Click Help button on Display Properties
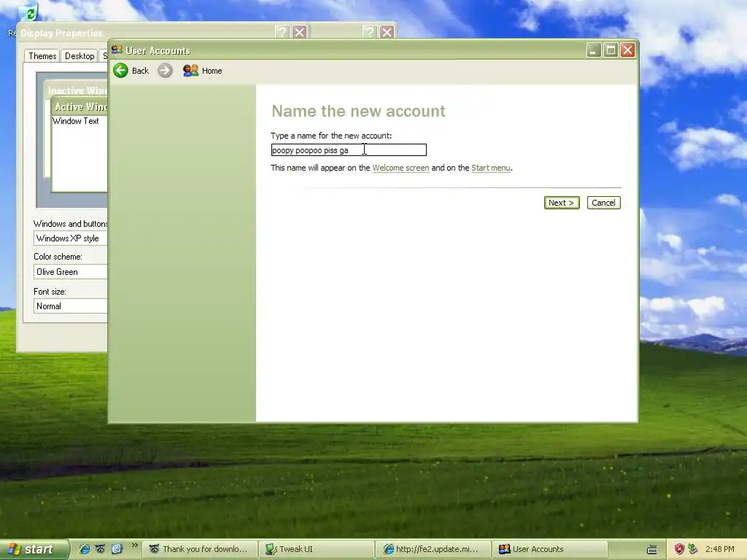 pos(282,32)
